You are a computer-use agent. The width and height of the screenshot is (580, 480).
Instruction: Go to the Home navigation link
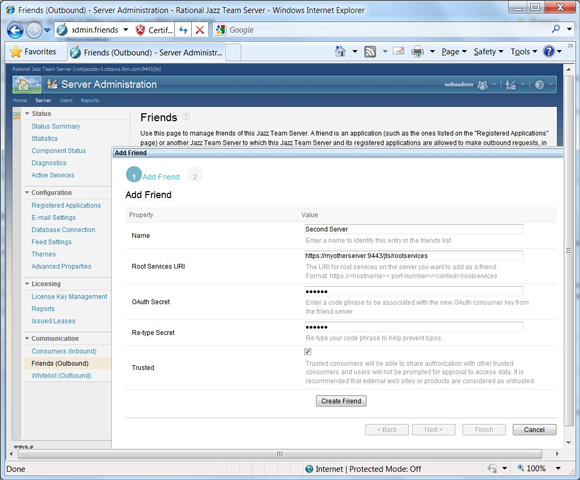point(20,100)
